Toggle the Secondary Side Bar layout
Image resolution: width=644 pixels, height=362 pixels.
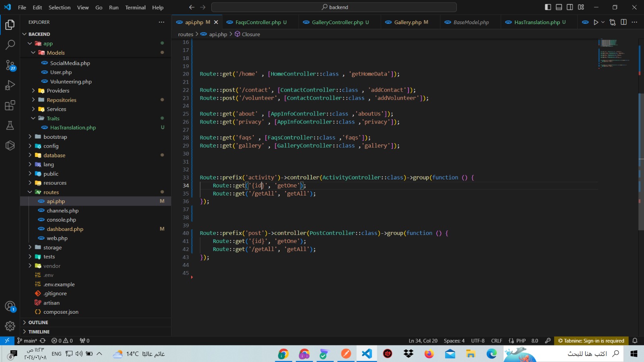pos(570,7)
